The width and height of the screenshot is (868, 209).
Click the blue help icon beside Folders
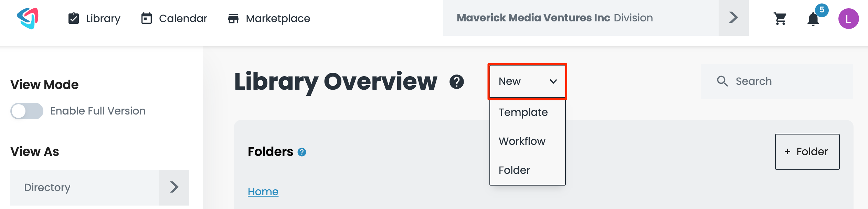tap(302, 152)
